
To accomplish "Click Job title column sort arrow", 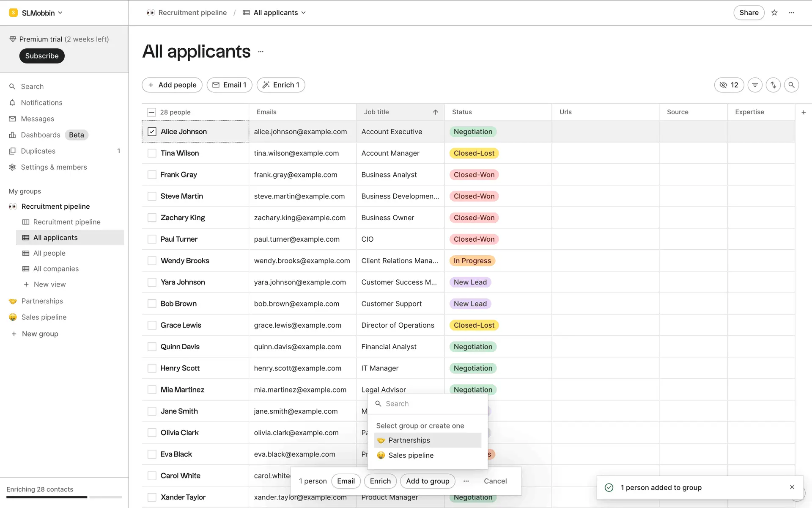I will (x=435, y=112).
